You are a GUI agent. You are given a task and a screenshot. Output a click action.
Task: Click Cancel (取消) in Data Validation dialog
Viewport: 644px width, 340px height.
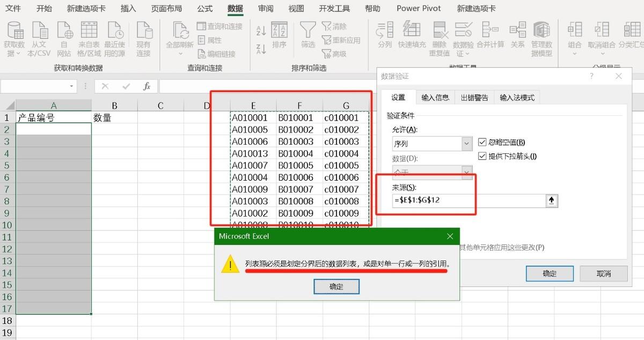(x=604, y=274)
